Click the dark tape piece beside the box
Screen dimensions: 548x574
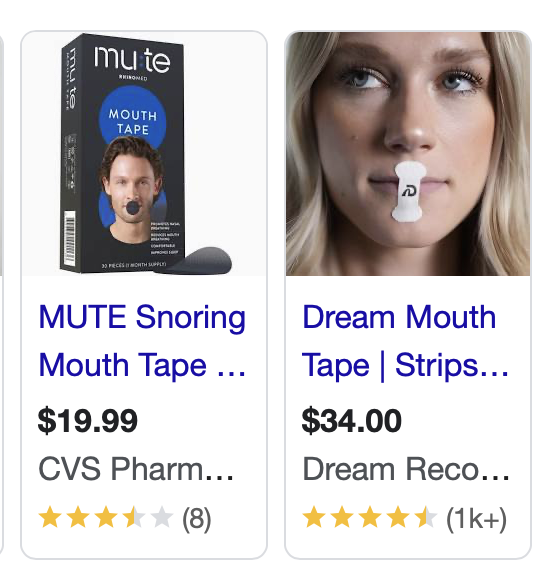tap(193, 260)
